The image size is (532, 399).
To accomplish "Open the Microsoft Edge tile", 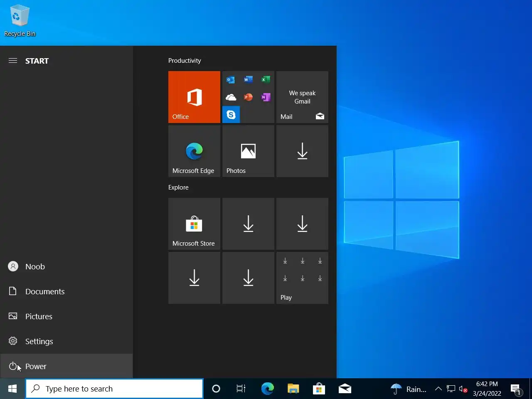I will (194, 151).
